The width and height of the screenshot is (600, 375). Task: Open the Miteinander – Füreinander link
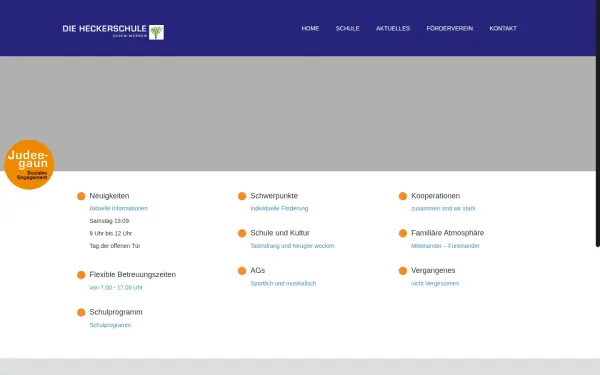(445, 246)
